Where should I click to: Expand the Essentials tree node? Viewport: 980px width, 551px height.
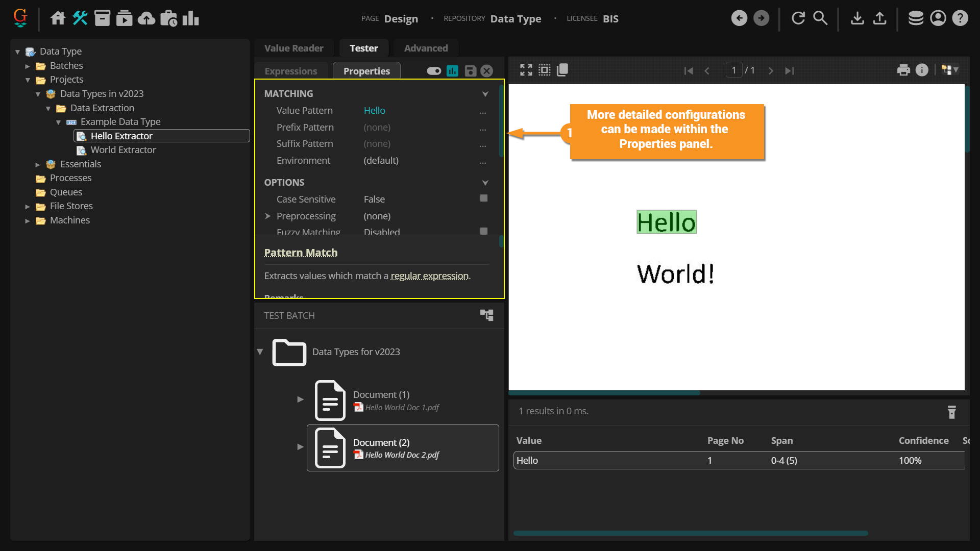(x=38, y=164)
